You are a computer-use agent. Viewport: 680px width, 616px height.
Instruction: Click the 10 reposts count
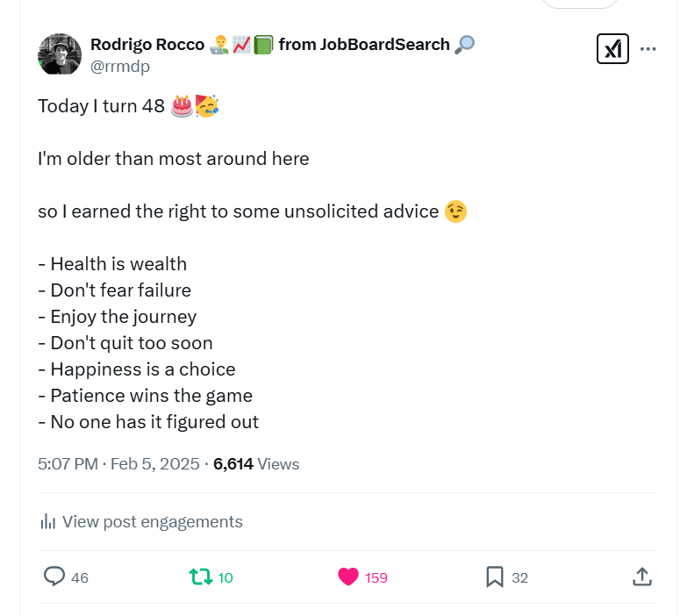coord(225,577)
